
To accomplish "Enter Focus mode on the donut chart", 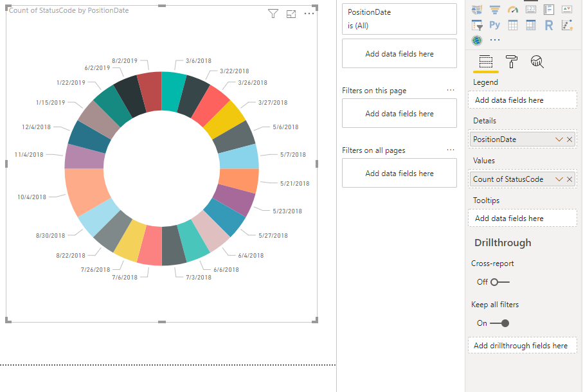I will [x=291, y=14].
